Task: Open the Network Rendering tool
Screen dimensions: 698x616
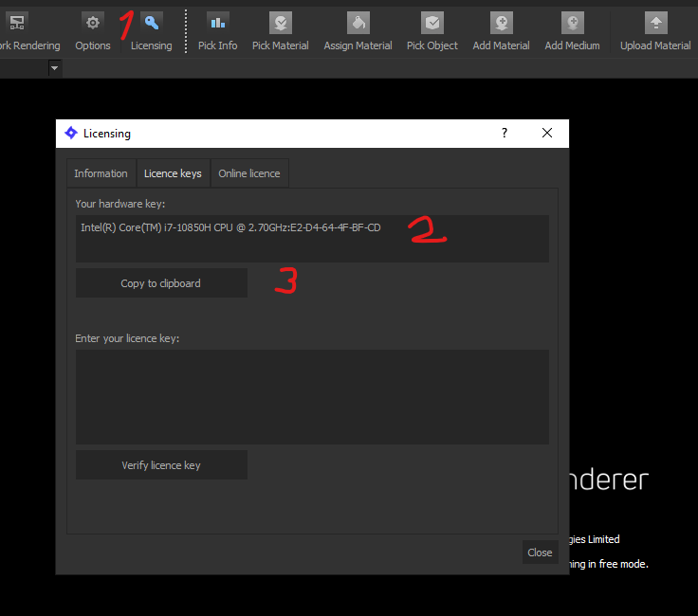Action: [x=19, y=24]
